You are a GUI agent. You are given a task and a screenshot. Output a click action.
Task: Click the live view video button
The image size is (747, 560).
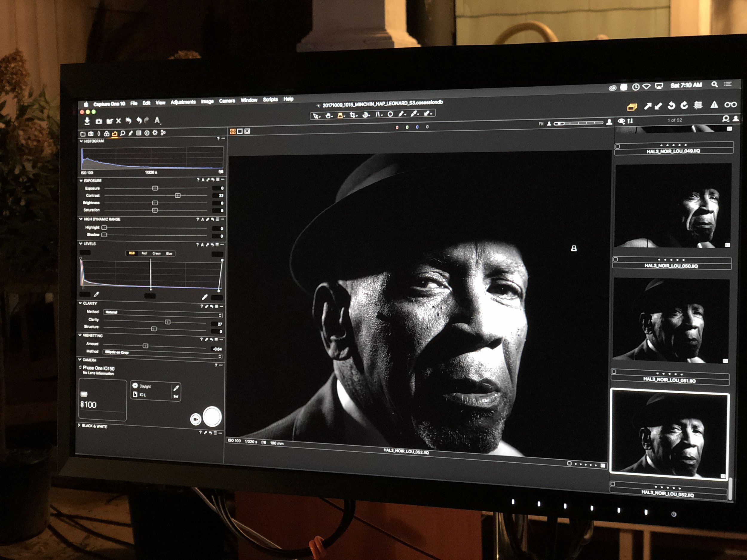[x=195, y=419]
